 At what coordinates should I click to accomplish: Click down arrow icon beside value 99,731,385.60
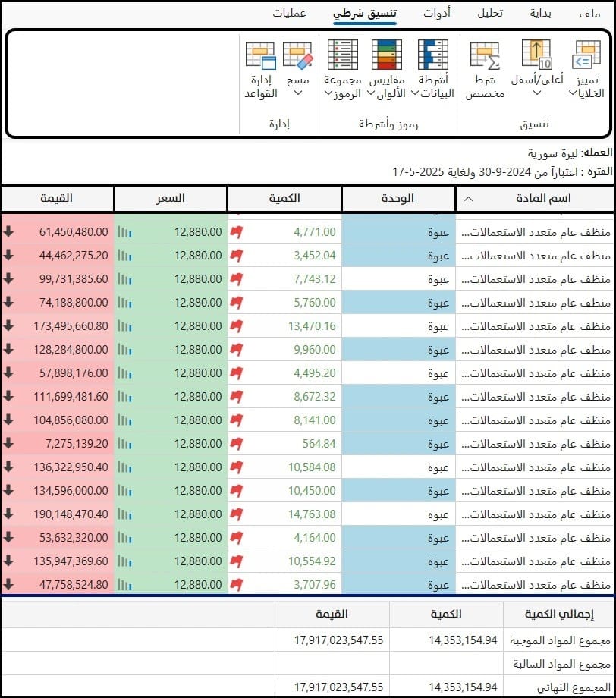pyautogui.click(x=8, y=278)
